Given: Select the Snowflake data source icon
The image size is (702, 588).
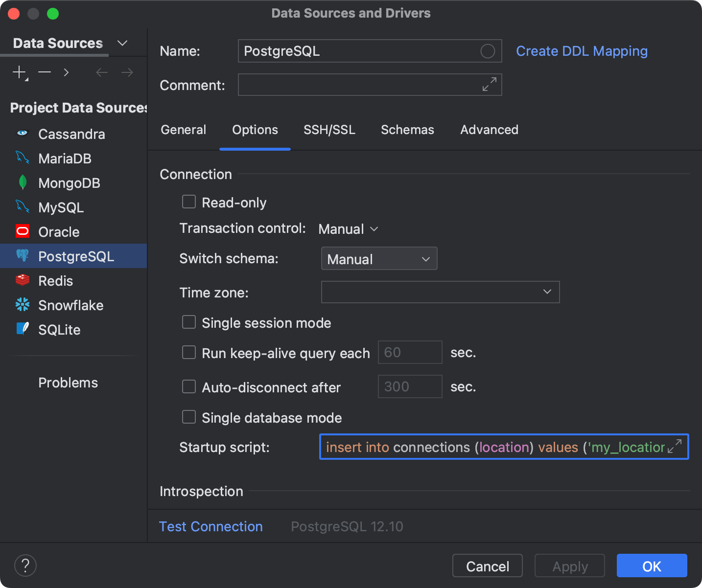Looking at the screenshot, I should tap(22, 304).
